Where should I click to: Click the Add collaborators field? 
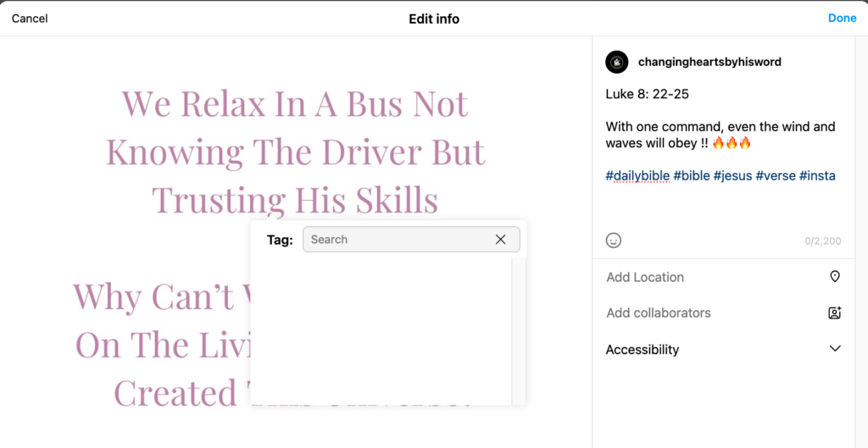tap(659, 313)
